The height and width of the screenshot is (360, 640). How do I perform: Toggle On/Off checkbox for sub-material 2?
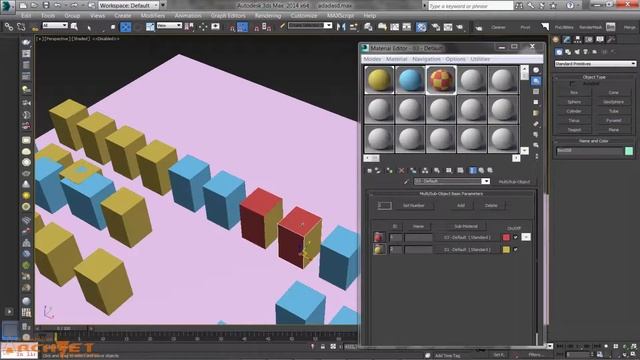[516, 249]
